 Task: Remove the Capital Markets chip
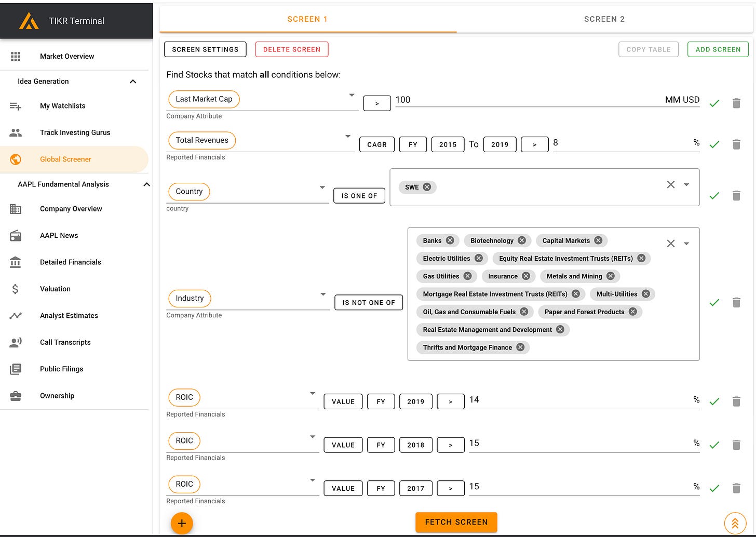tap(598, 240)
